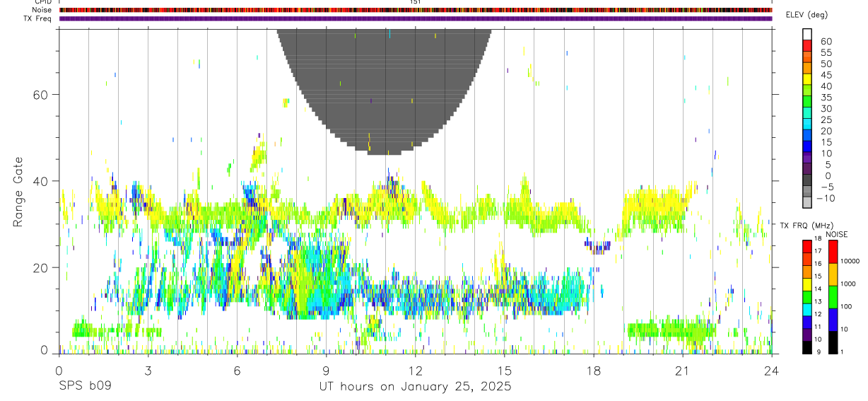This screenshot has height=401, width=868.
Task: Click the purple 10–11 MHz TX FRQ swatch
Action: pyautogui.click(x=807, y=335)
